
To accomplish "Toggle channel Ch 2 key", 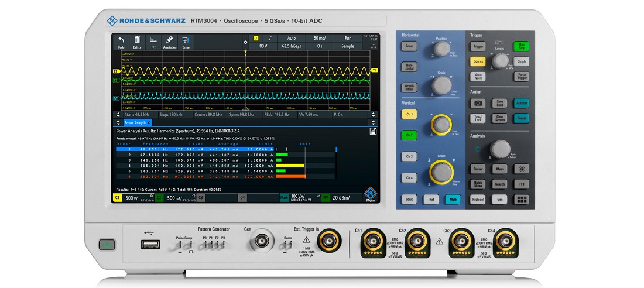I will pyautogui.click(x=409, y=135).
